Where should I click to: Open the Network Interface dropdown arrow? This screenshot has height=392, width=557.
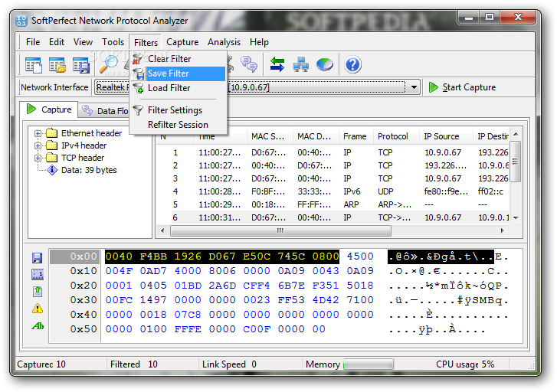[x=414, y=87]
